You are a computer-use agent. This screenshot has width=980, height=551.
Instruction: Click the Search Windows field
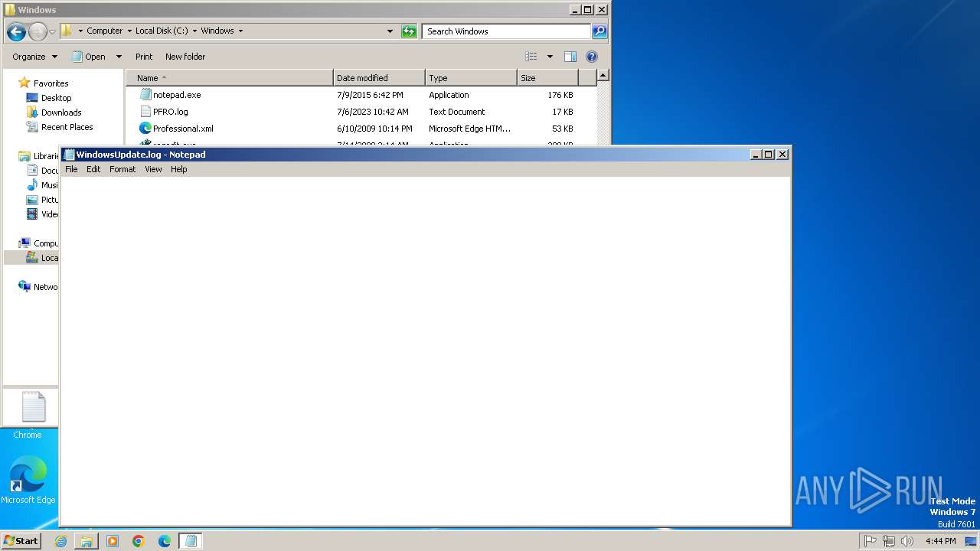tap(506, 31)
